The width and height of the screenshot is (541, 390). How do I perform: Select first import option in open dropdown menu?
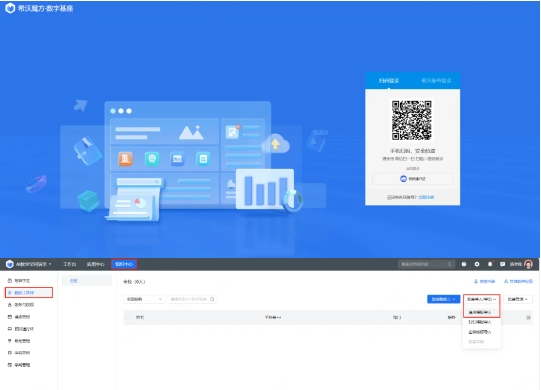click(x=480, y=312)
